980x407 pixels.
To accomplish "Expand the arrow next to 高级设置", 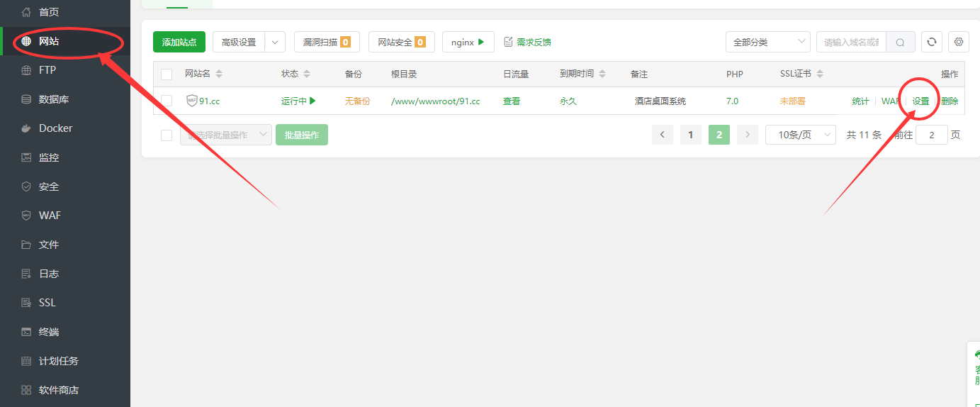I will 275,42.
